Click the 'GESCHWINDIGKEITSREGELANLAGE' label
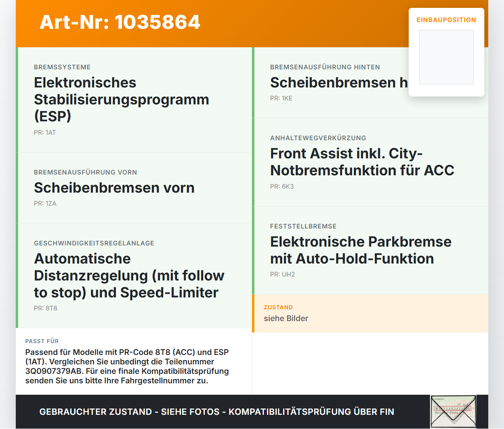504x429 pixels. point(94,243)
